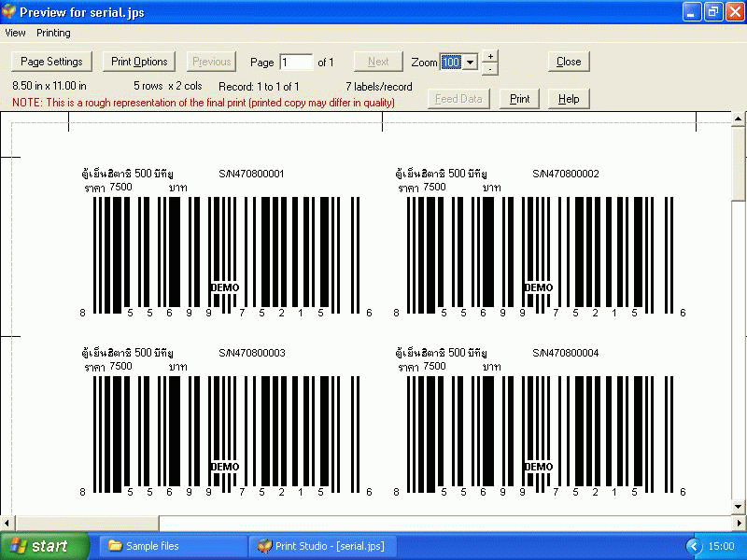747x560 pixels.
Task: Click the label text S/N470800003
Action: pos(252,353)
